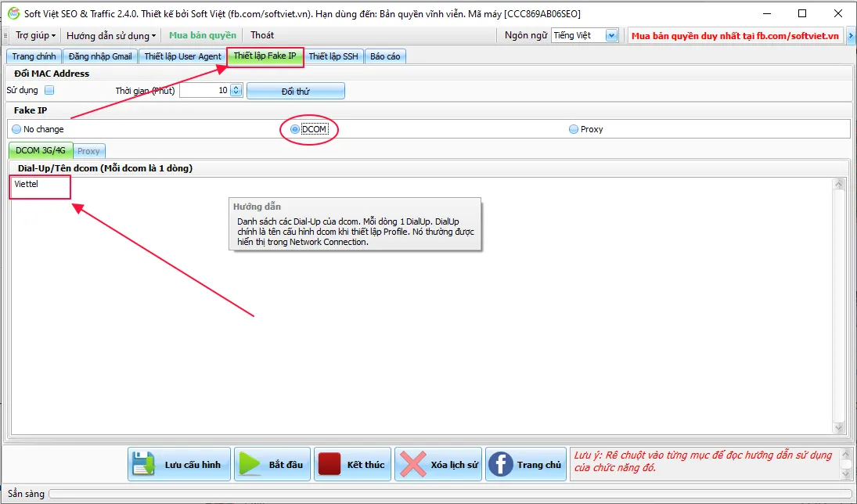Expand the Trợ giúp menu
This screenshot has width=857, height=504.
pos(35,35)
